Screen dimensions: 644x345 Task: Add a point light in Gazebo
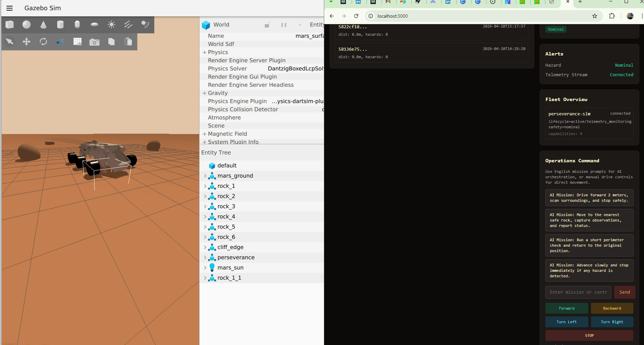tap(111, 24)
